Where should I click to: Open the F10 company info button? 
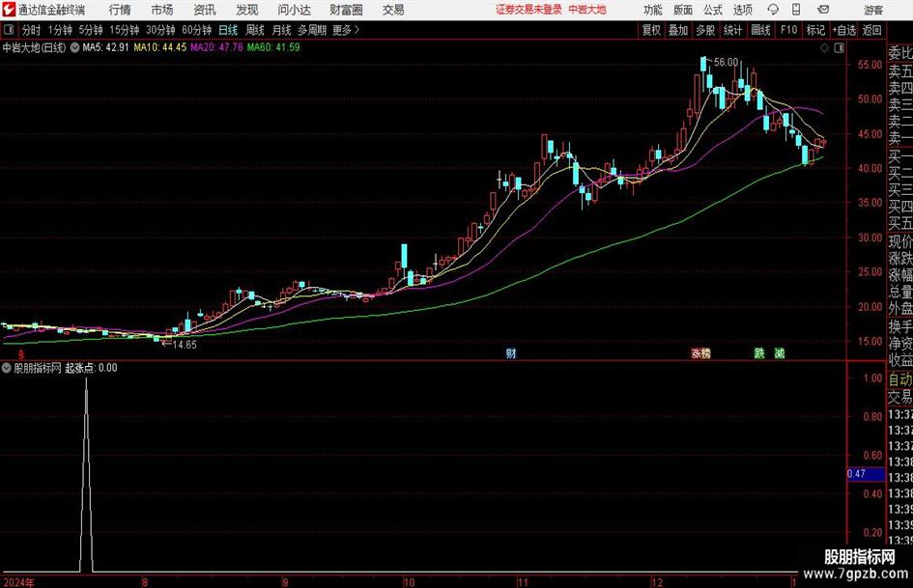tap(789, 30)
